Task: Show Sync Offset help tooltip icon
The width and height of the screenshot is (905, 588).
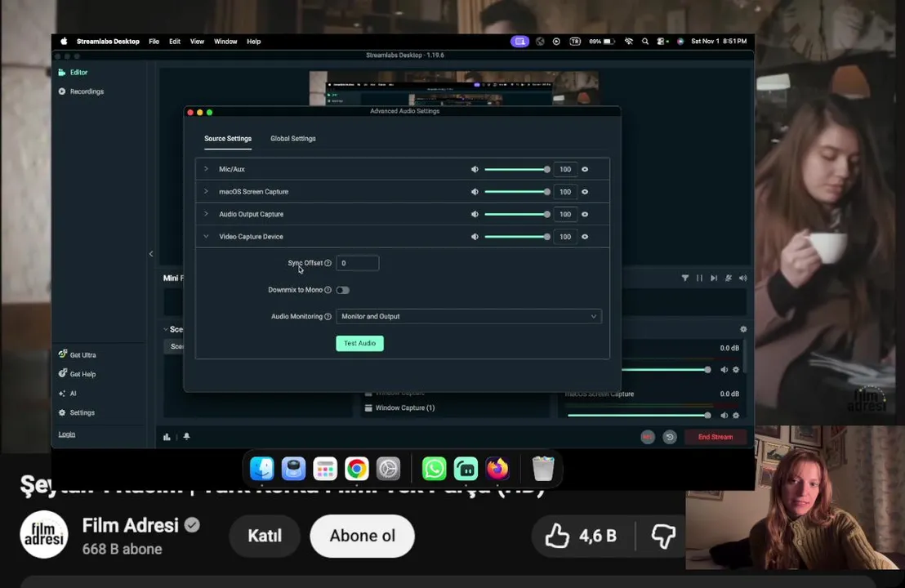Action: [x=328, y=263]
